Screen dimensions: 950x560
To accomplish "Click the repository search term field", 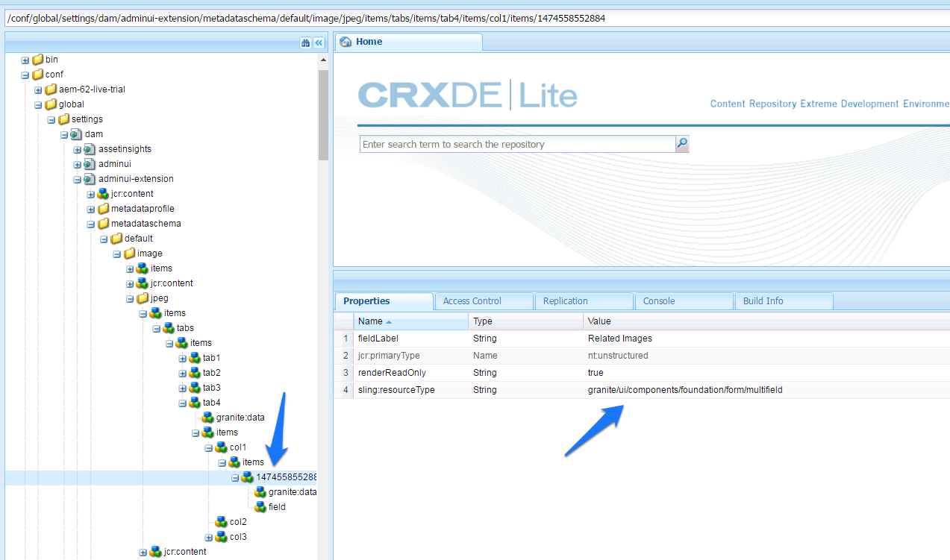I will click(518, 144).
